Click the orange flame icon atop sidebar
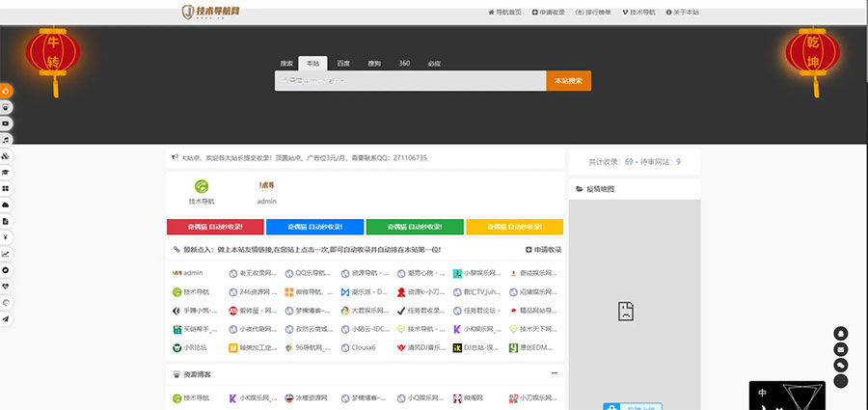The height and width of the screenshot is (410, 868). coord(6,91)
